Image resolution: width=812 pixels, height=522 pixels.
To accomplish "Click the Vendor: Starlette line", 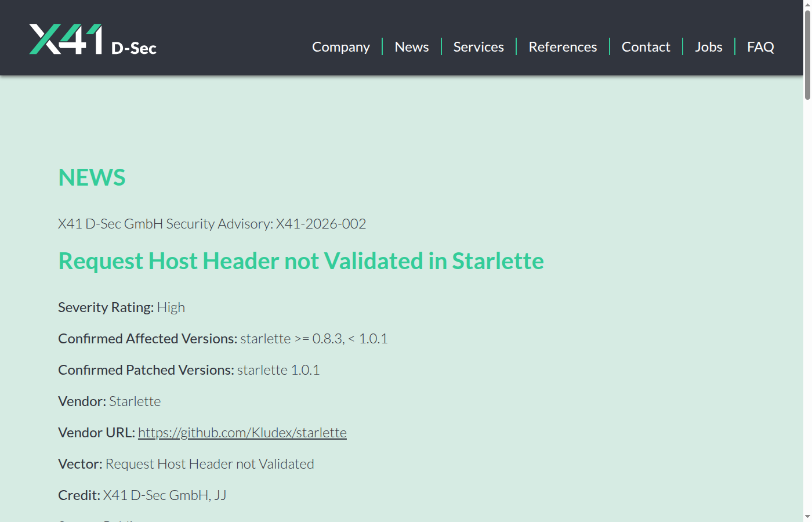I will (x=110, y=401).
